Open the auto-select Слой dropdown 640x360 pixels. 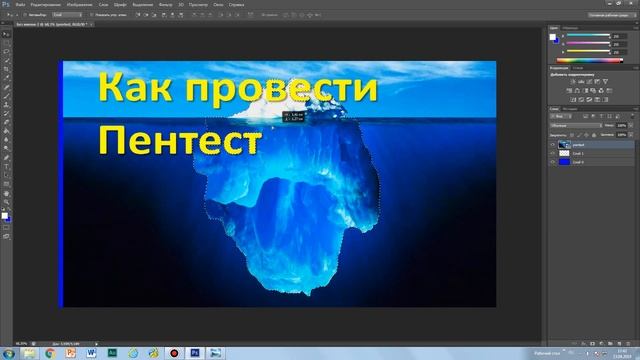click(x=67, y=15)
